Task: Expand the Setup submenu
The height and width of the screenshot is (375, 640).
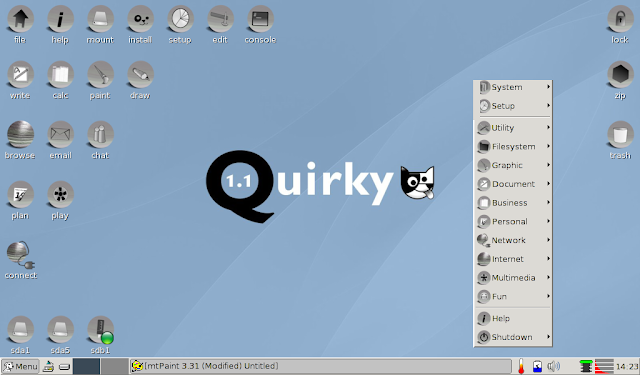Action: click(x=513, y=106)
